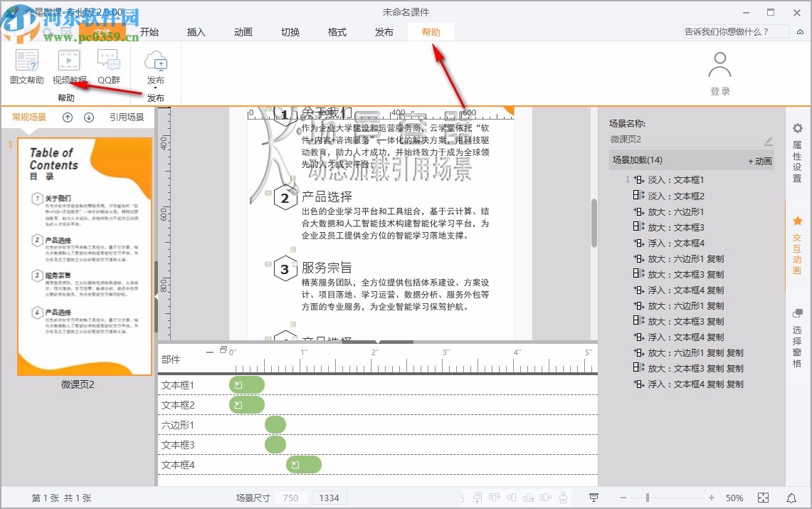Click the notification bell icon
This screenshot has height=509, width=812.
[791, 498]
